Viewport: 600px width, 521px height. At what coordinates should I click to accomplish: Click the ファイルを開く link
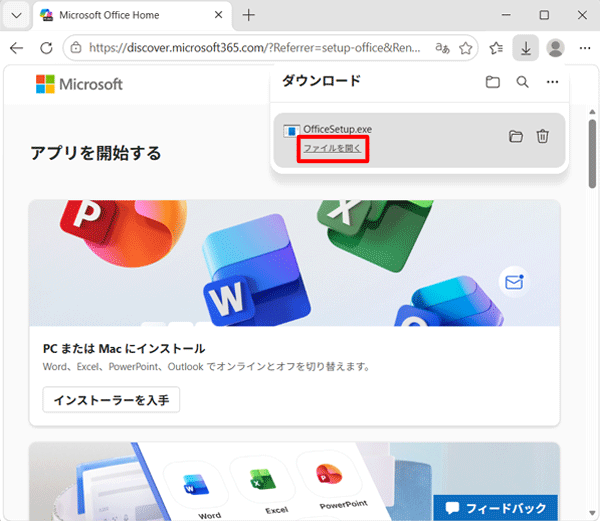coord(332,148)
